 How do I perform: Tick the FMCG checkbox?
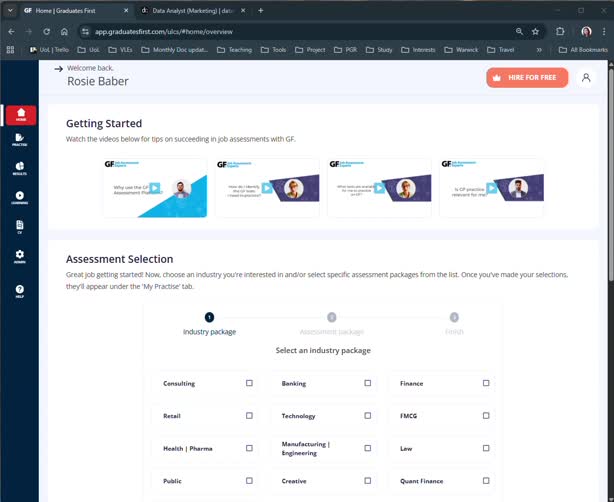click(486, 415)
